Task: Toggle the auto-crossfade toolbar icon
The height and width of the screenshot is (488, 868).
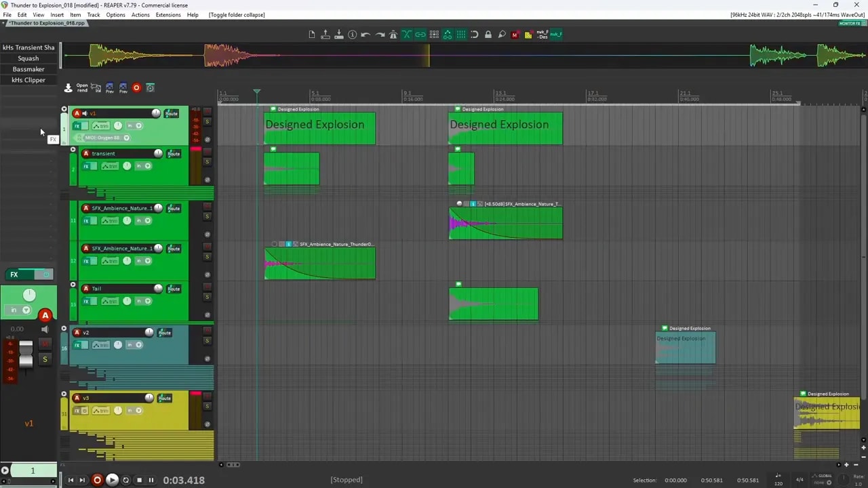Action: [x=407, y=35]
